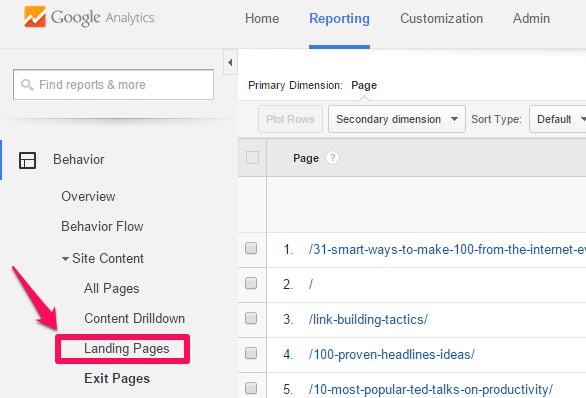The width and height of the screenshot is (586, 398).
Task: Open the /31-smart-ways-to-make-100 page link
Action: tap(447, 249)
